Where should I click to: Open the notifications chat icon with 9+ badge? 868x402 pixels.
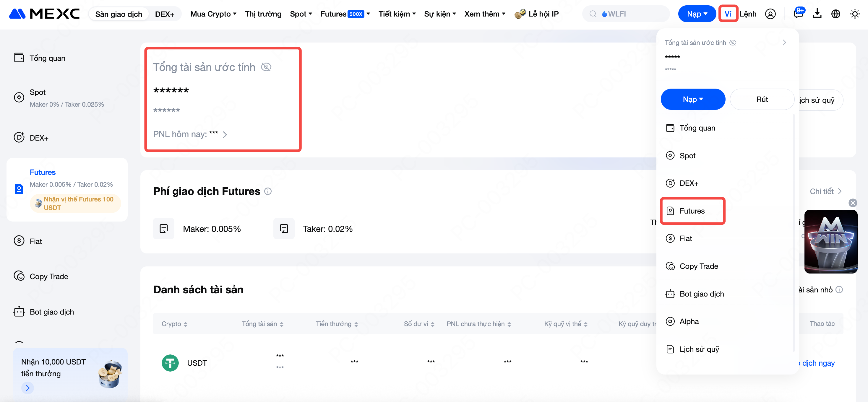(798, 14)
